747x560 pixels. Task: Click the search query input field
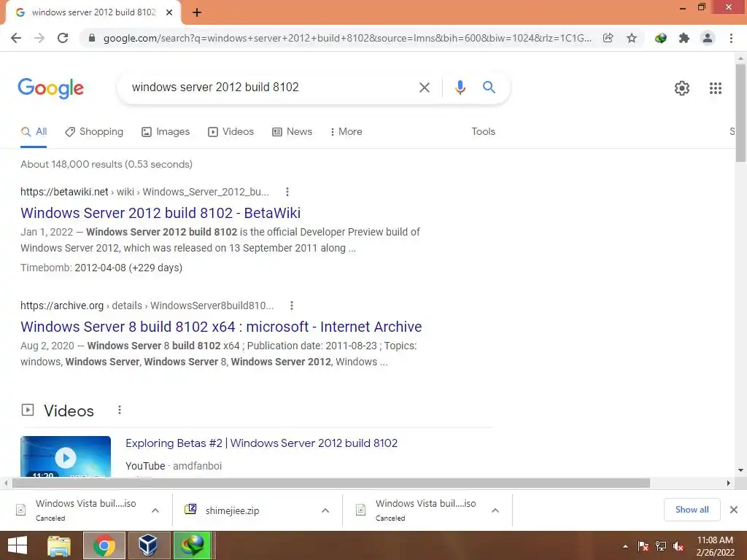tap(271, 87)
